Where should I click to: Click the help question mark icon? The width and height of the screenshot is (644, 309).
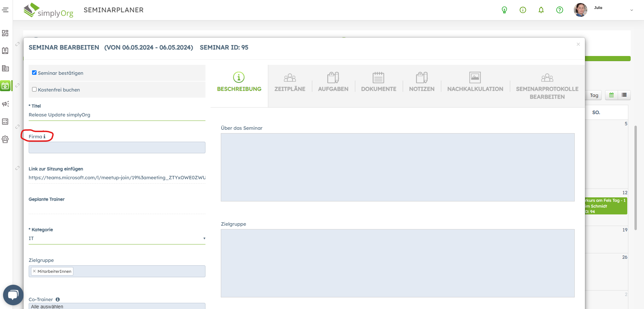tap(559, 10)
